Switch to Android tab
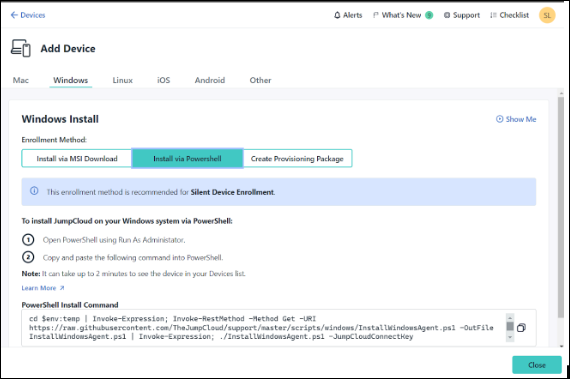Screen dimensions: 570x379 [210, 80]
